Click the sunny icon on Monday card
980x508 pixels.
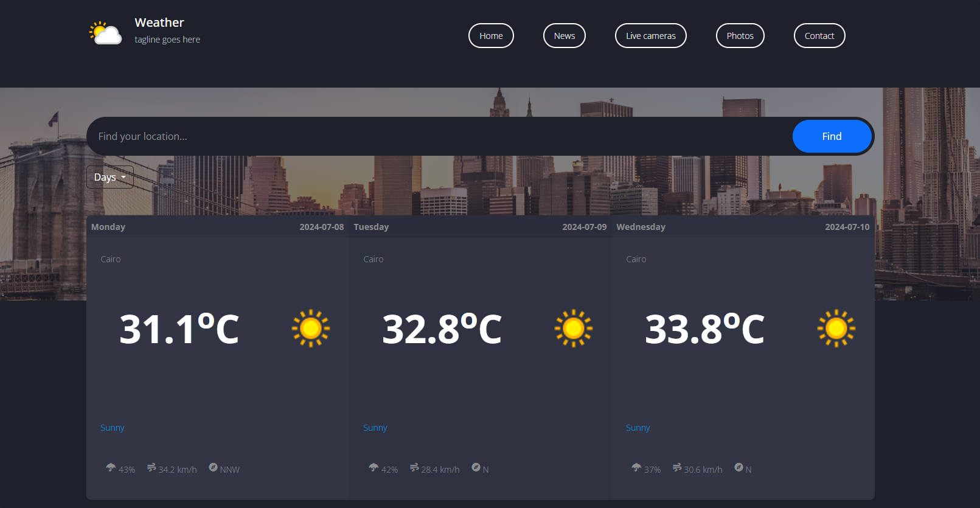point(311,329)
